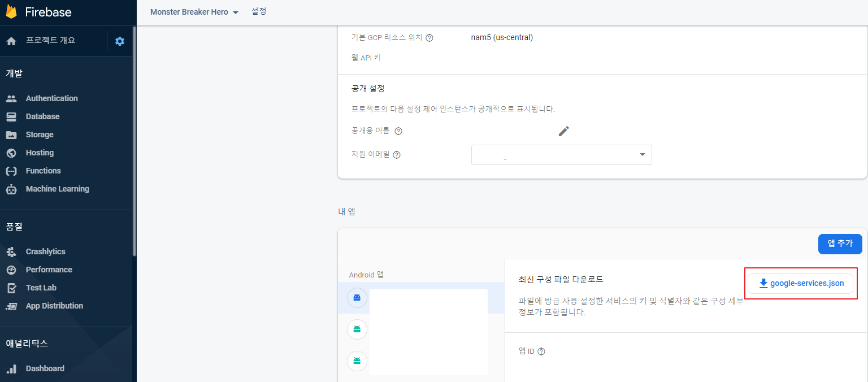Click the Performance gauge icon
Image resolution: width=868 pixels, height=382 pixels.
coord(11,270)
